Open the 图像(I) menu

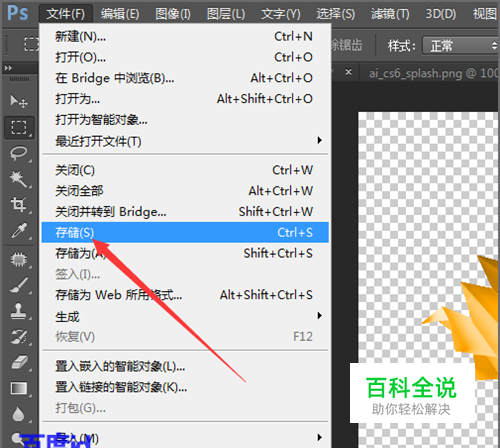click(173, 14)
